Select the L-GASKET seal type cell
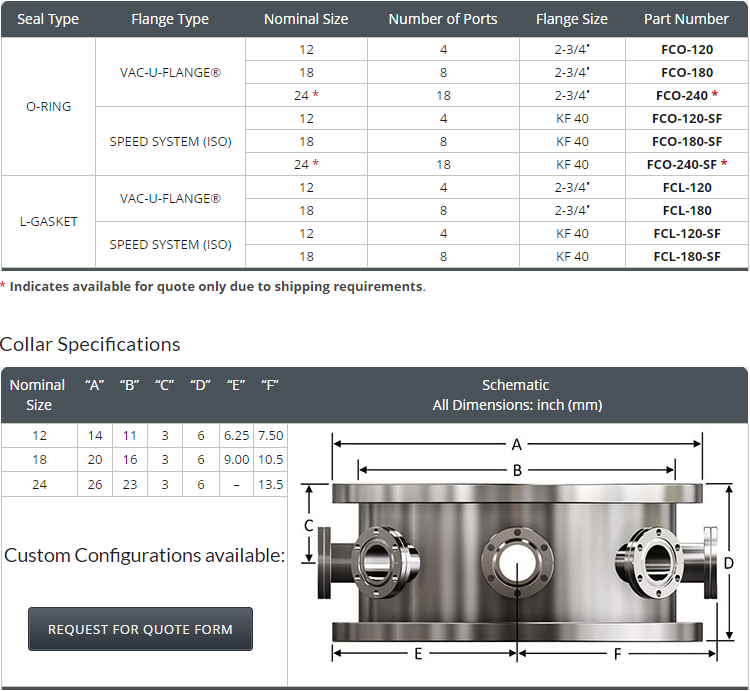This screenshot has height=691, width=750. click(x=48, y=221)
